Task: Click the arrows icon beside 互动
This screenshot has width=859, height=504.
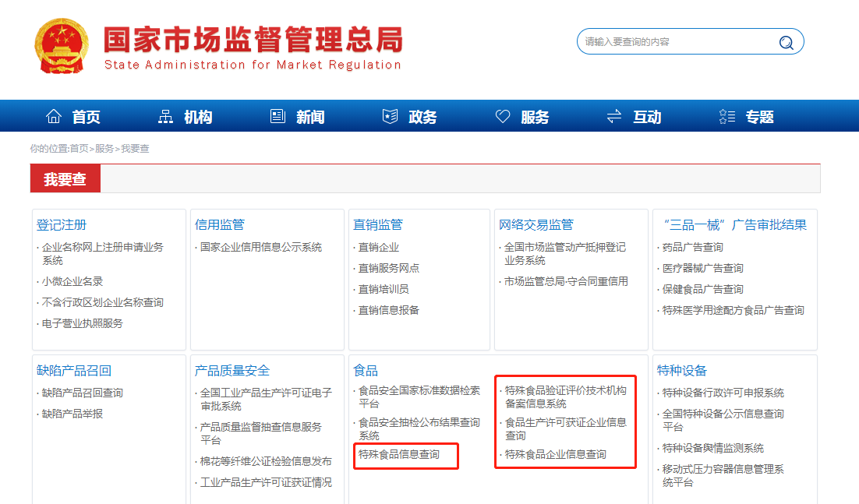Action: (x=614, y=116)
